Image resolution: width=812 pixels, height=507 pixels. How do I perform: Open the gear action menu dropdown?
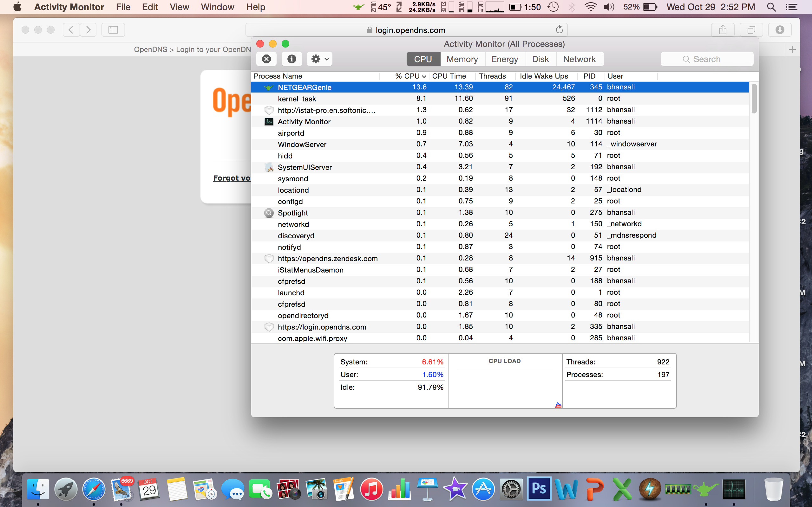pyautogui.click(x=320, y=59)
